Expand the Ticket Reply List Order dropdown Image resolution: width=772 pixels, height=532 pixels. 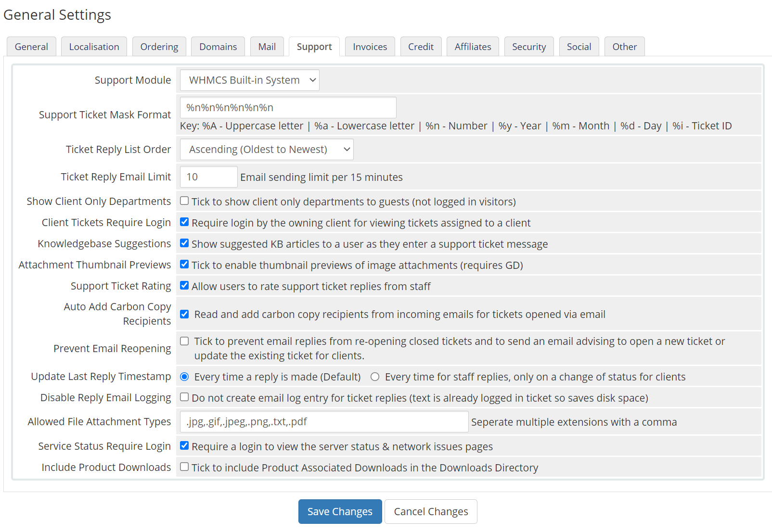266,150
